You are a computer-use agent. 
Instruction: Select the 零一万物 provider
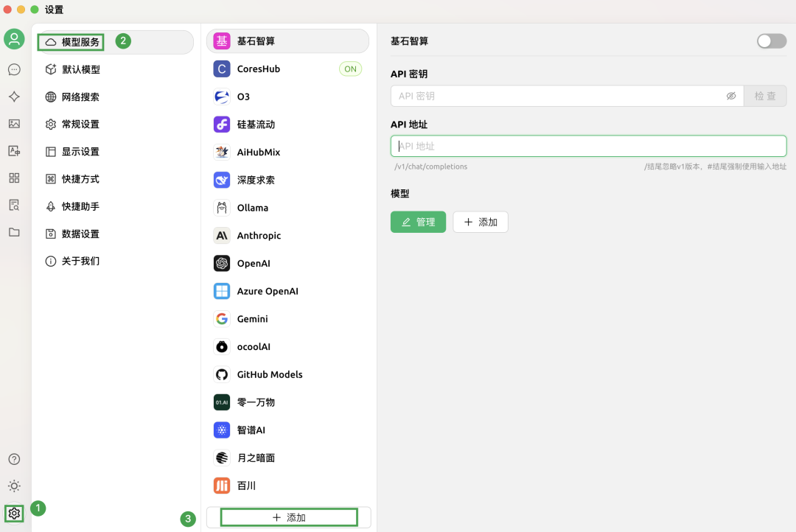(x=287, y=402)
